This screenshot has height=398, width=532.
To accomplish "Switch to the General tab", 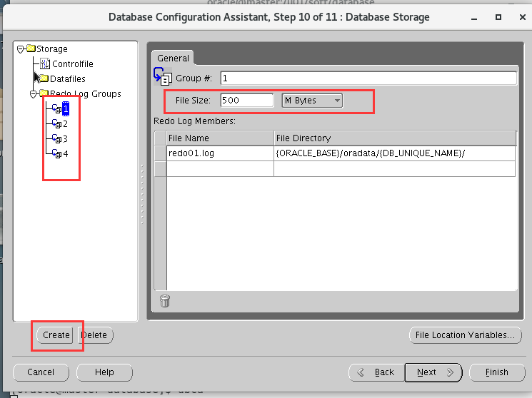I will 173,58.
